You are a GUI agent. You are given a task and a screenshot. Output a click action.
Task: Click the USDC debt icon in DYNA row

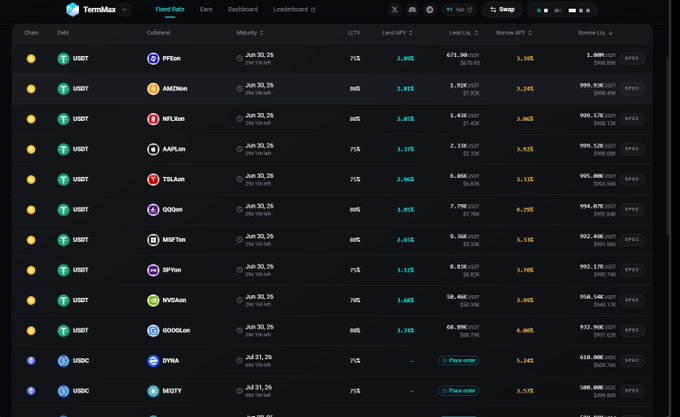pyautogui.click(x=63, y=361)
